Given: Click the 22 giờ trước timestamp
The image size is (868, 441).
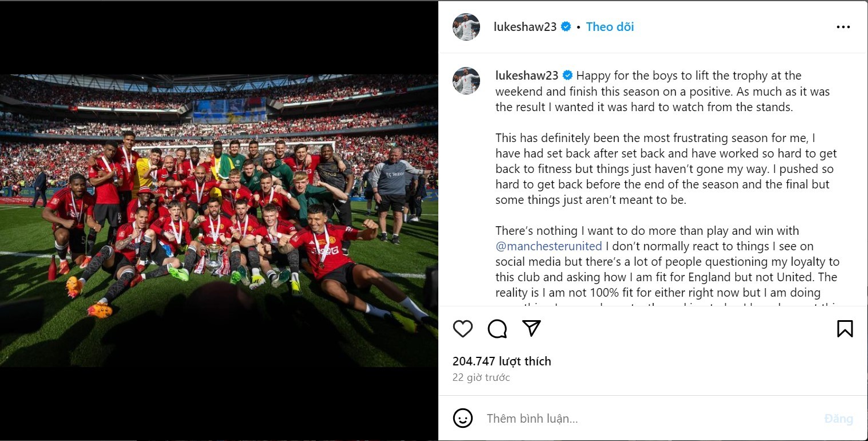Looking at the screenshot, I should (481, 378).
